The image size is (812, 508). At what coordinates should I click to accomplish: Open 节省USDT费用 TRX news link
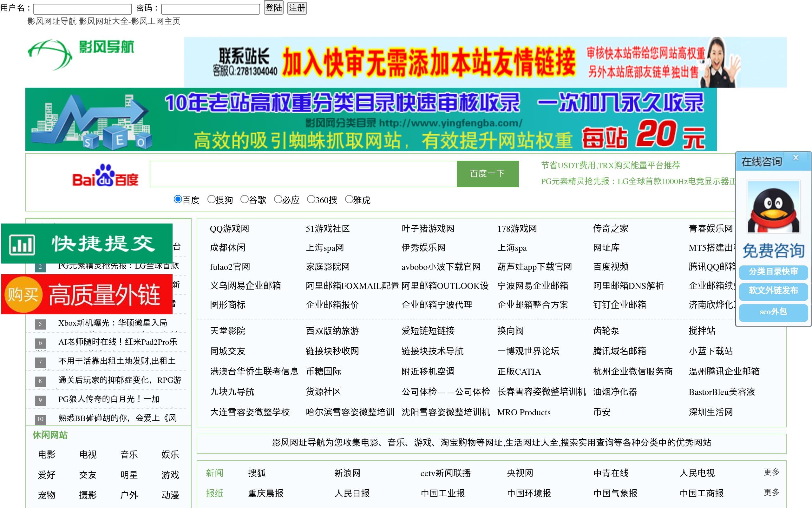[x=610, y=165]
